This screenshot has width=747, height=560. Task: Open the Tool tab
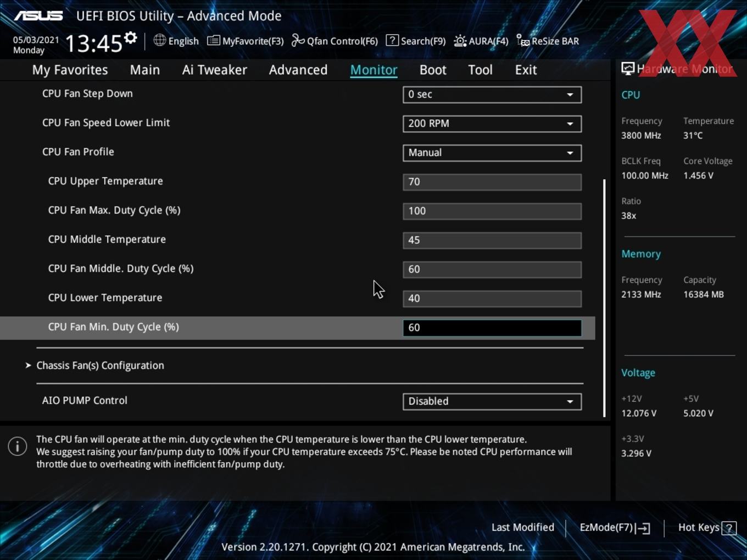coord(481,70)
